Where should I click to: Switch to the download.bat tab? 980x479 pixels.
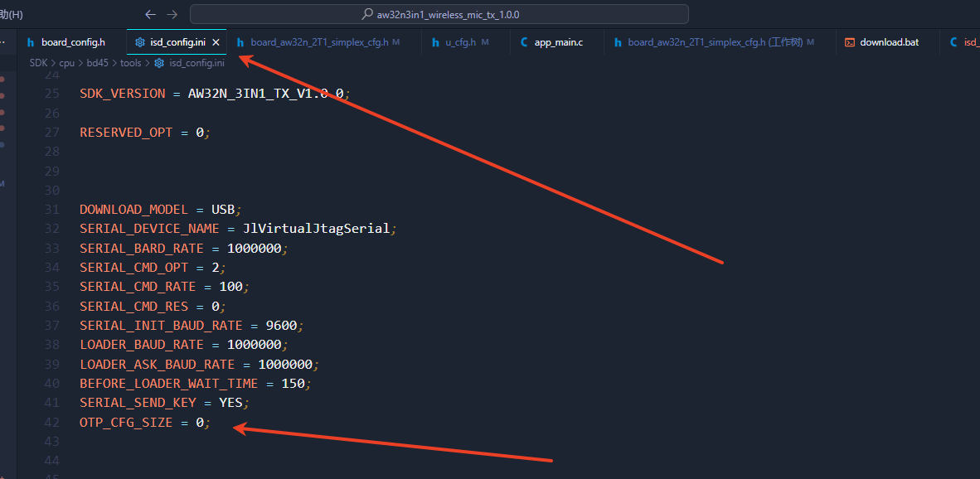coord(887,42)
